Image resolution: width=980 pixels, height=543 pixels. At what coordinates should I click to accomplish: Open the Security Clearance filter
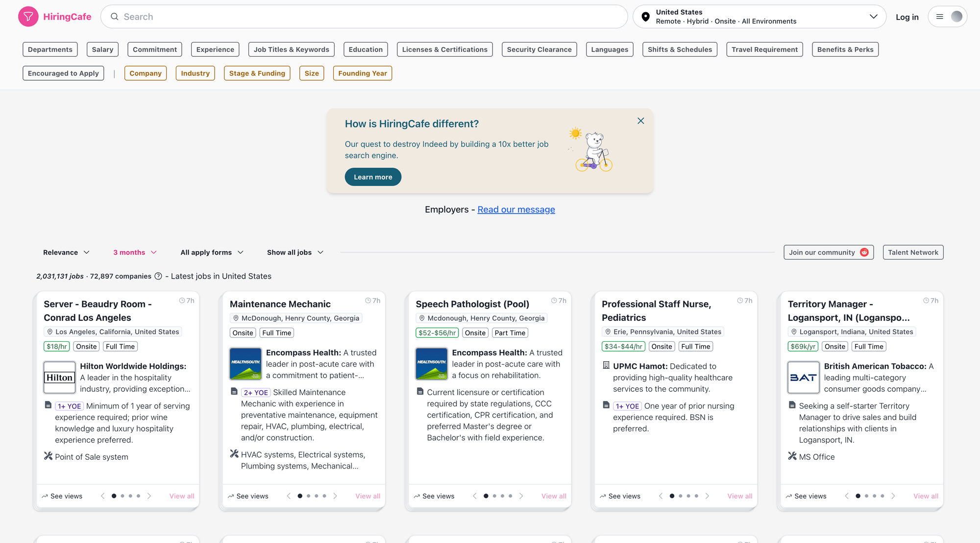click(x=539, y=49)
